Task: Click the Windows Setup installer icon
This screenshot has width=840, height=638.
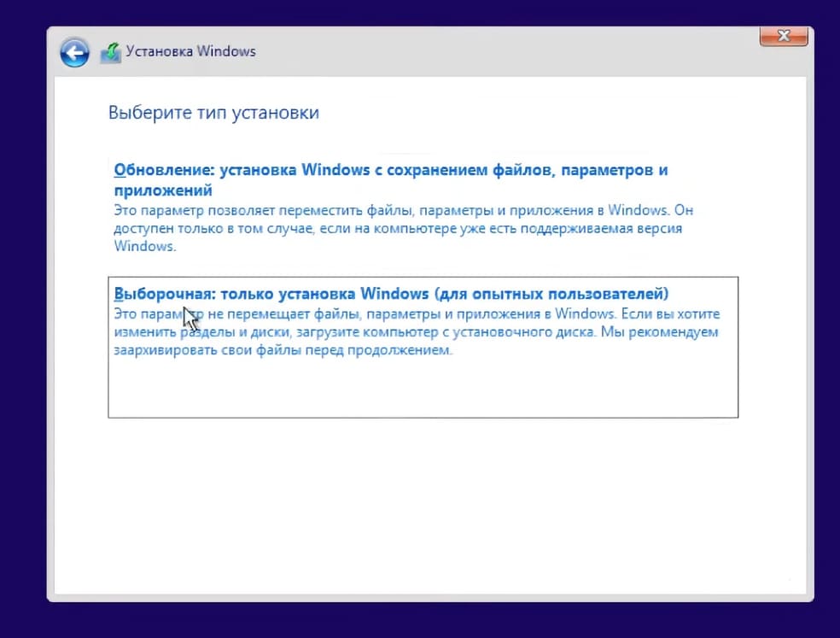Action: click(111, 53)
